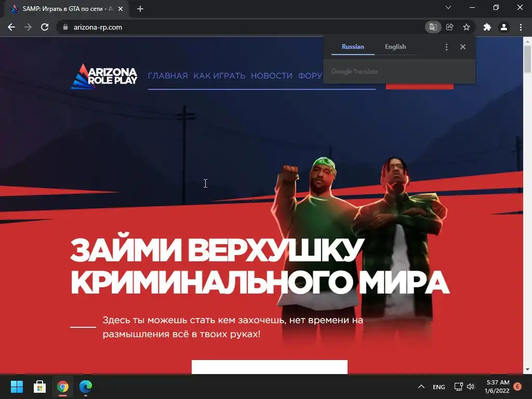
Task: Open the tab search chevron
Action: [x=448, y=7]
